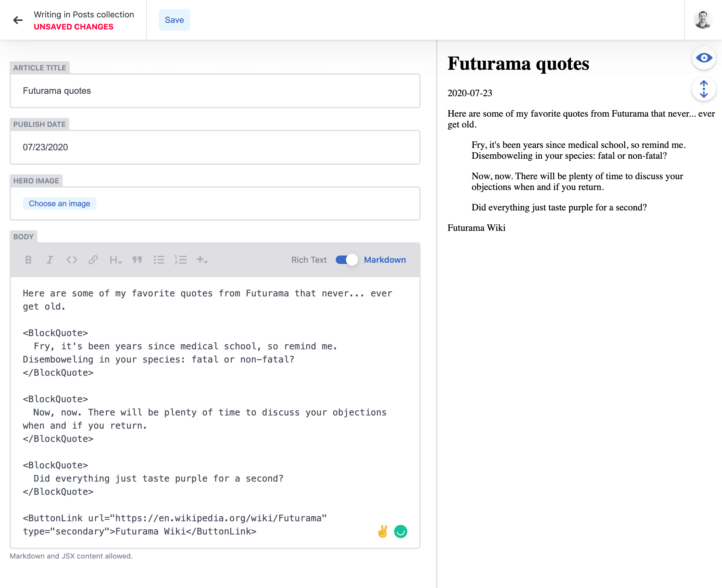The image size is (722, 588).
Task: Create a bulleted list
Action: [159, 260]
